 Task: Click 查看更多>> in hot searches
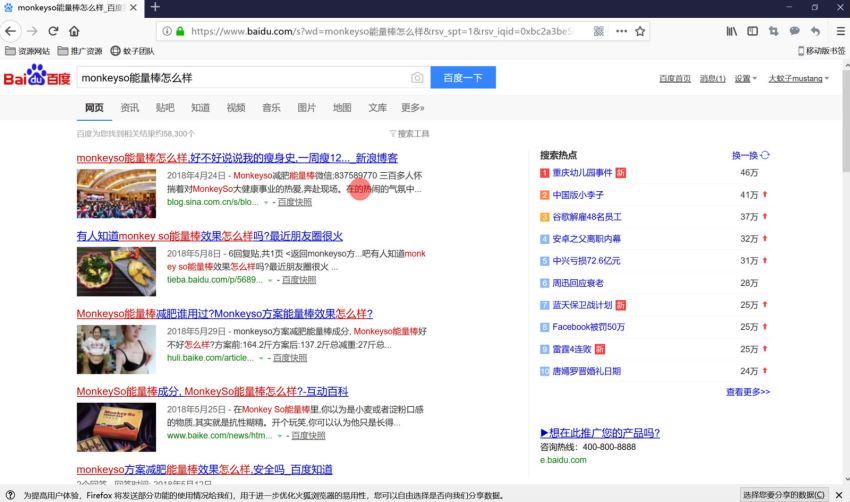pyautogui.click(x=748, y=391)
